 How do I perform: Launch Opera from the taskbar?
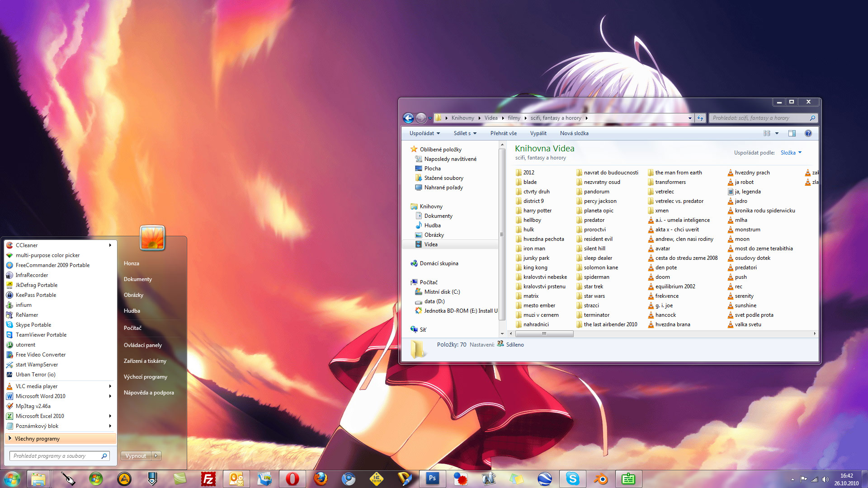point(292,479)
